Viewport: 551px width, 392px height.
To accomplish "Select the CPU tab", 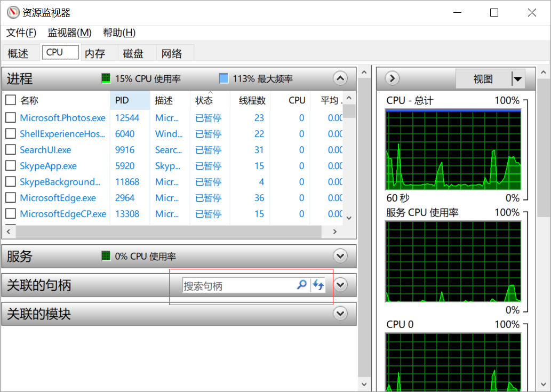I will tap(60, 52).
